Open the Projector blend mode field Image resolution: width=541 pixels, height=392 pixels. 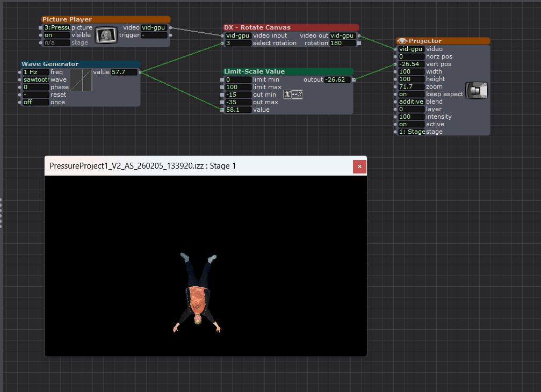(411, 101)
